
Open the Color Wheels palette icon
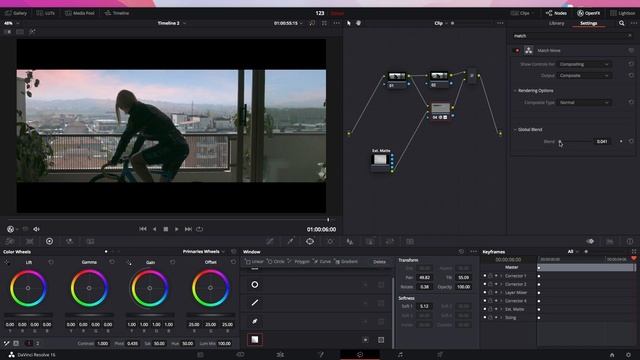click(49, 241)
